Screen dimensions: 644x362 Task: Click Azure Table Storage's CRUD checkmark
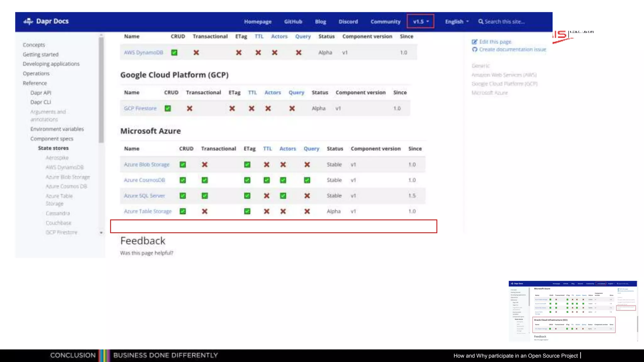point(183,211)
